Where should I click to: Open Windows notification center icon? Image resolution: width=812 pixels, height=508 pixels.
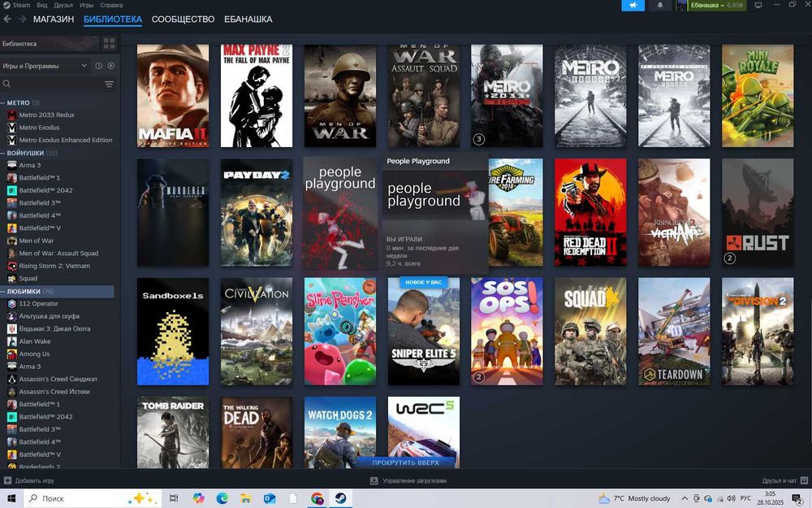tap(797, 499)
